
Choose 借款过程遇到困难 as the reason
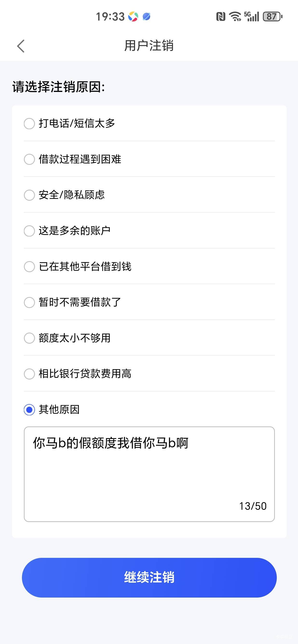pos(29,159)
